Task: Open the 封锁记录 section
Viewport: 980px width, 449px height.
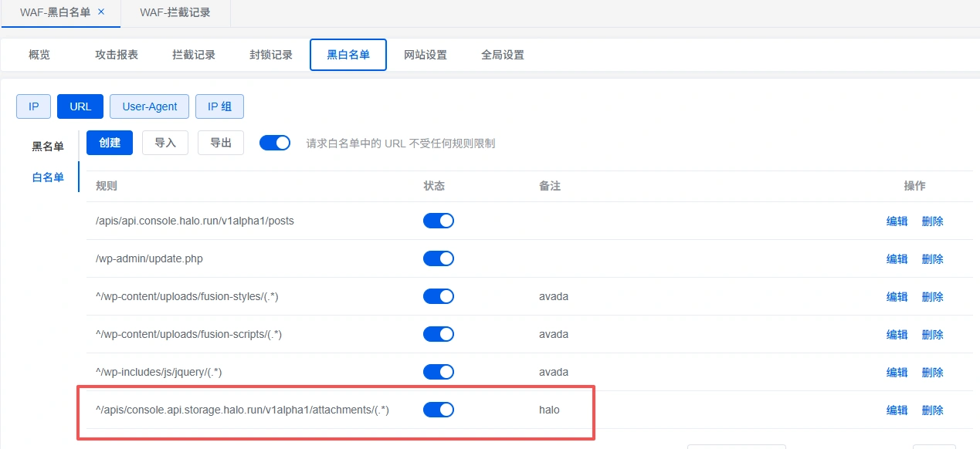Action: pos(271,55)
